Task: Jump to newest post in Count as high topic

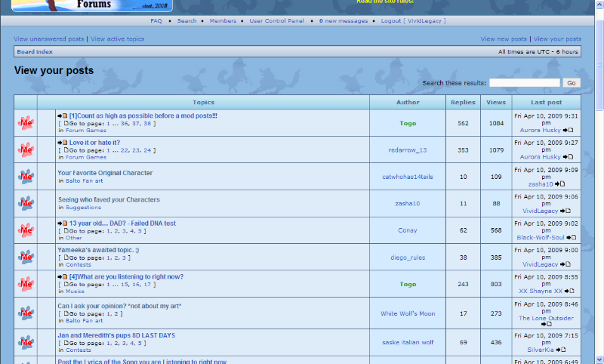Action: (63, 116)
